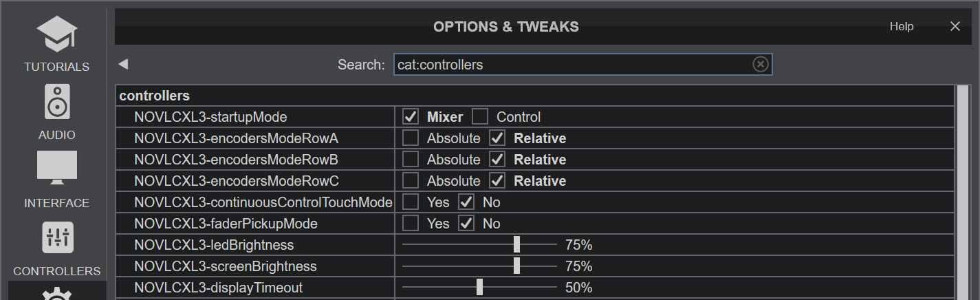Image resolution: width=980 pixels, height=300 pixels.
Task: Click the Help link in title bar
Action: pyautogui.click(x=901, y=26)
